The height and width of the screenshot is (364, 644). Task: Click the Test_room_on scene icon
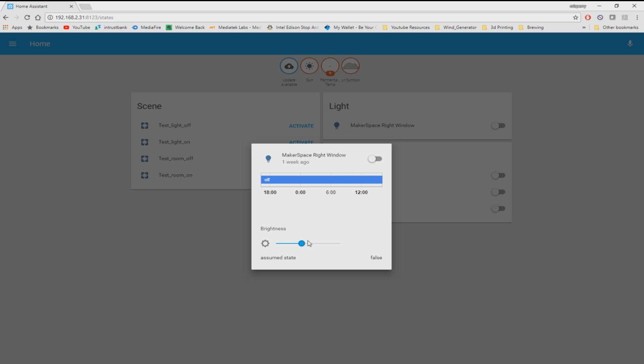[x=144, y=175]
